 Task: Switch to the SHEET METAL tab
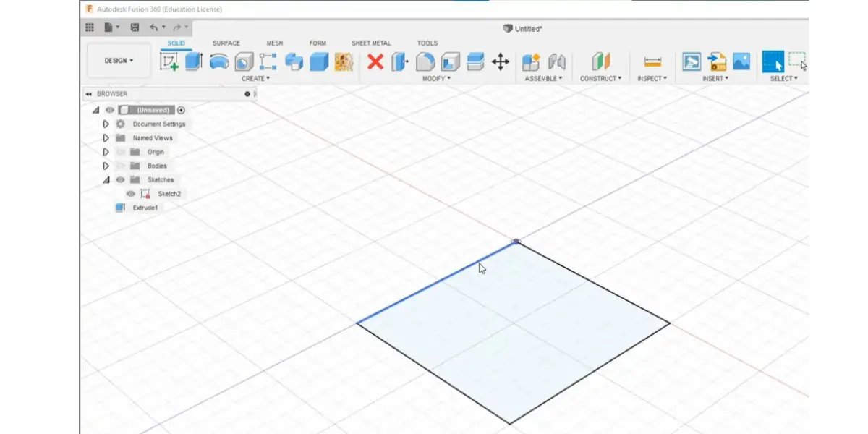tap(371, 43)
